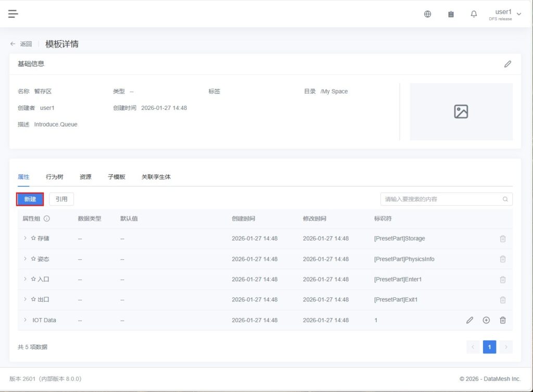Click the globe language icon
Screen dimensions: 533x392
(x=427, y=14)
